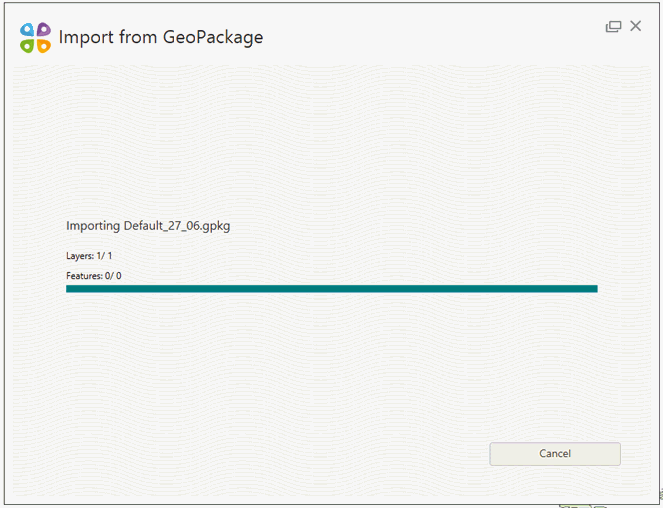Click the "Importing Default_27_06.gpkg" status line
Screen dimensions: 663x508
click(148, 226)
